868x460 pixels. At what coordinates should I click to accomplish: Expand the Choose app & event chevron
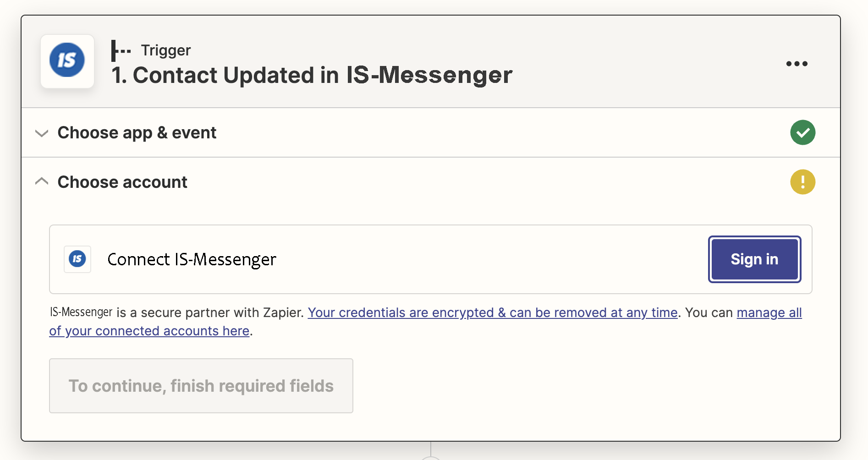[x=42, y=133]
